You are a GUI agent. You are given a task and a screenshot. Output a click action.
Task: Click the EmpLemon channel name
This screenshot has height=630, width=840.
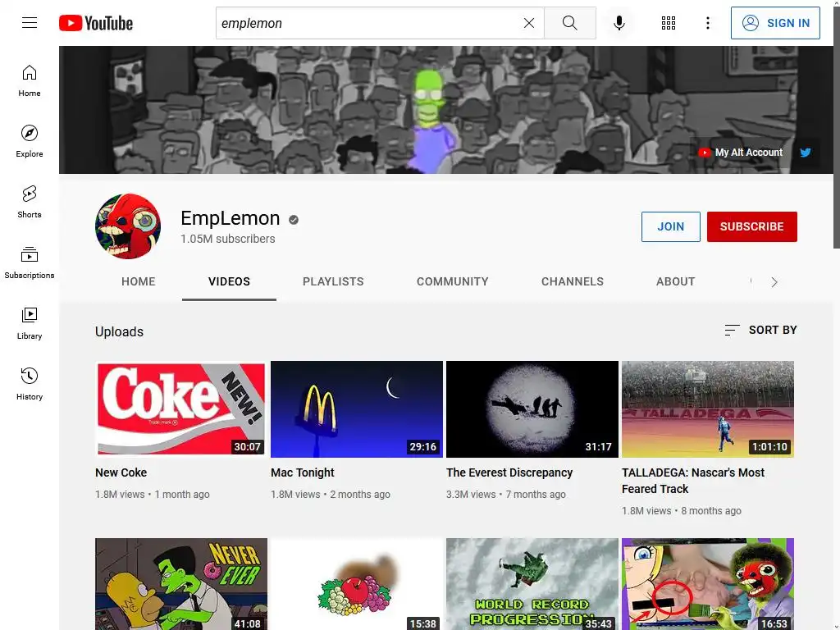(x=231, y=218)
